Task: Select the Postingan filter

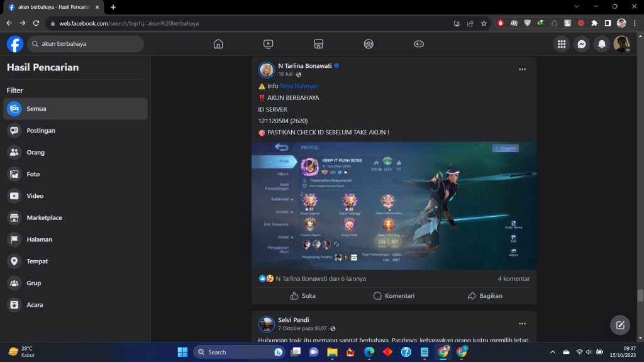Action: coord(75,131)
